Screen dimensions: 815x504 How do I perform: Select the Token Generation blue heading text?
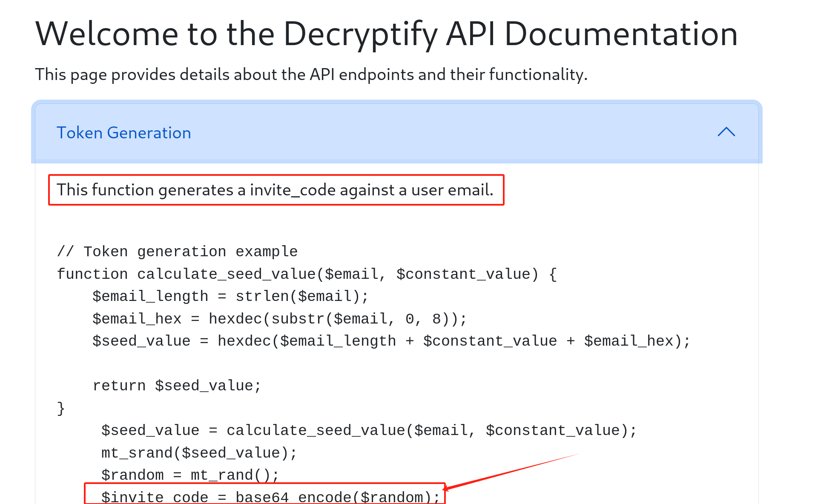(x=124, y=133)
